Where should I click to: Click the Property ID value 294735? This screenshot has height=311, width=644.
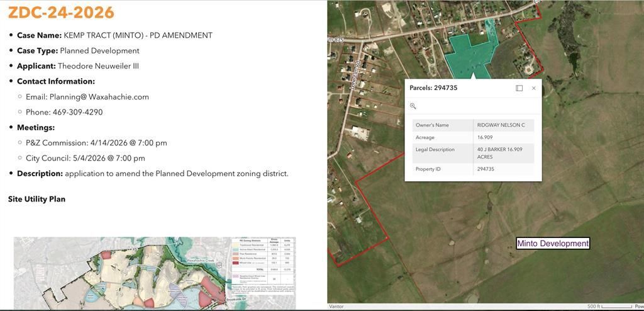(486, 169)
